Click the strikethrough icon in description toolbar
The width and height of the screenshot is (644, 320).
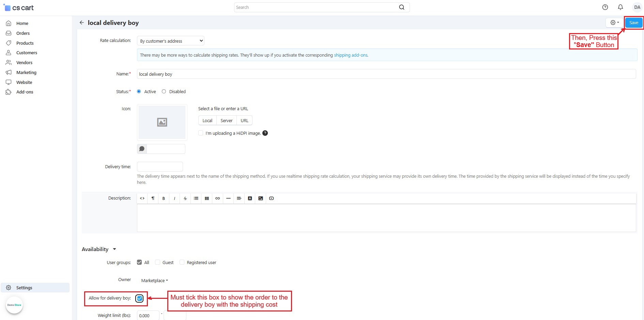point(185,198)
